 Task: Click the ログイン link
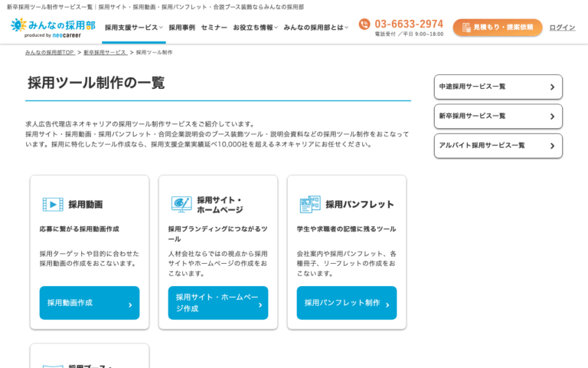click(x=562, y=28)
